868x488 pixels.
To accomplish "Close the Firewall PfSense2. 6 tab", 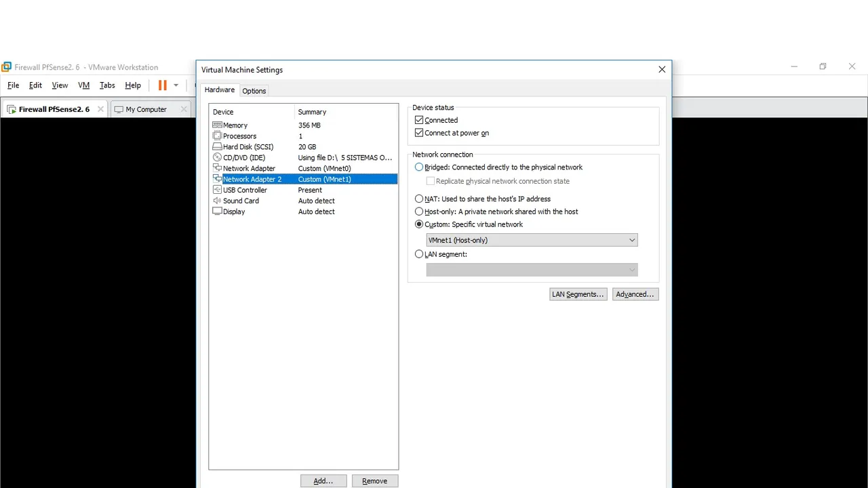I will click(x=100, y=109).
